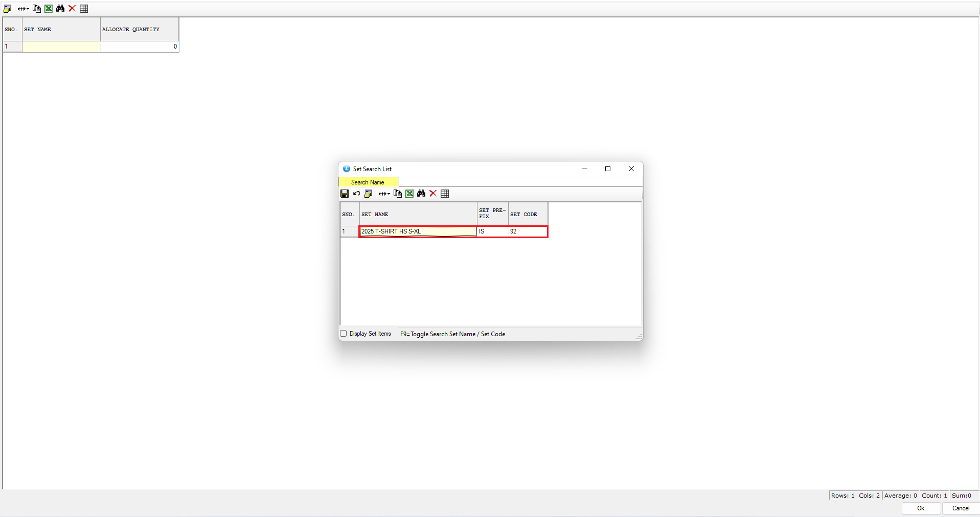Screen dimensions: 980x517
Task: Click the undo arrow icon in Set Search List
Action: 356,194
